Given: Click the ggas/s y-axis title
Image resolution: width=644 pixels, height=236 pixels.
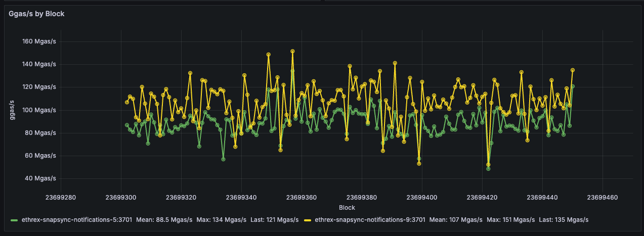Looking at the screenshot, I should [x=15, y=110].
